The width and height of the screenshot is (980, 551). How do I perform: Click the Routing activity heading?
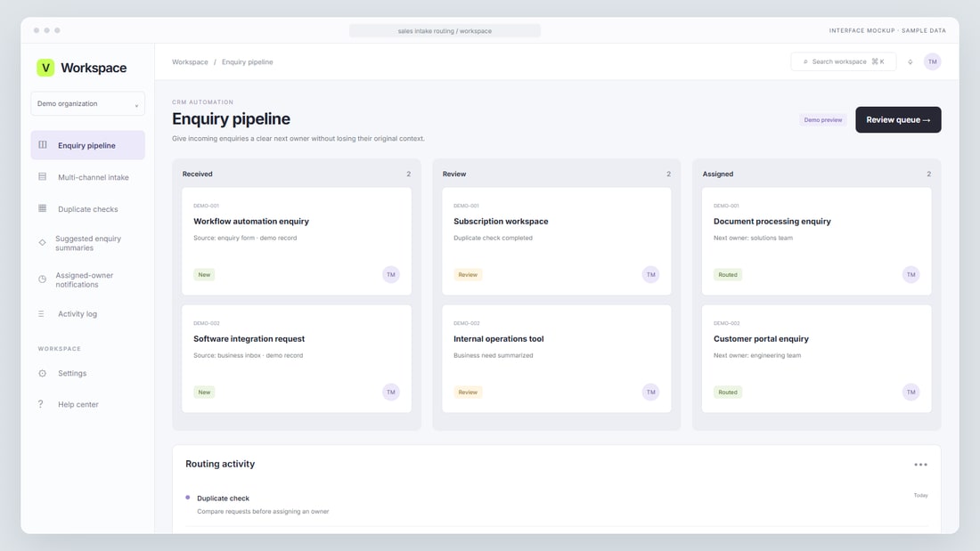pos(220,464)
